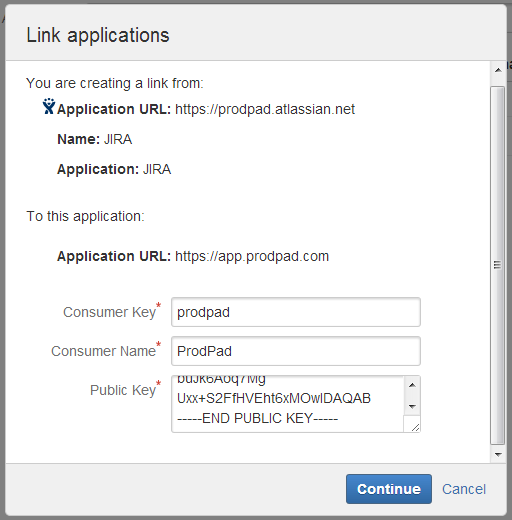The width and height of the screenshot is (512, 520).
Task: Click the dialog's vertical scrollbar thumb
Action: pos(497,265)
